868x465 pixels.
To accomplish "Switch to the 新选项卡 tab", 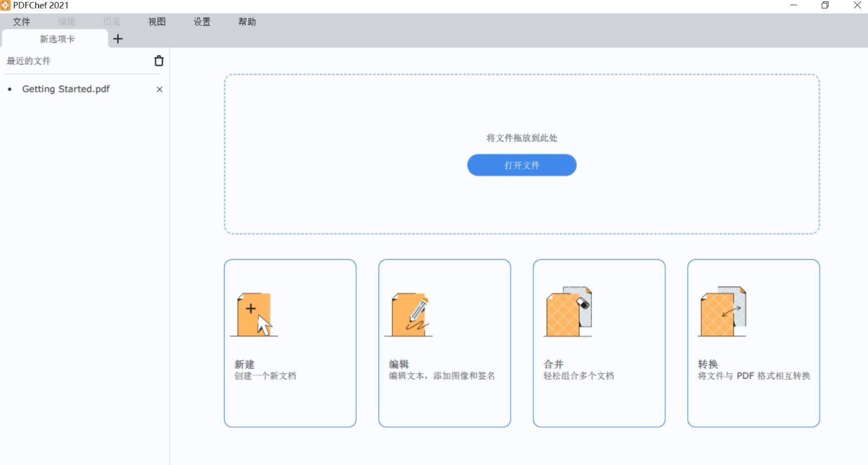I will (x=55, y=39).
